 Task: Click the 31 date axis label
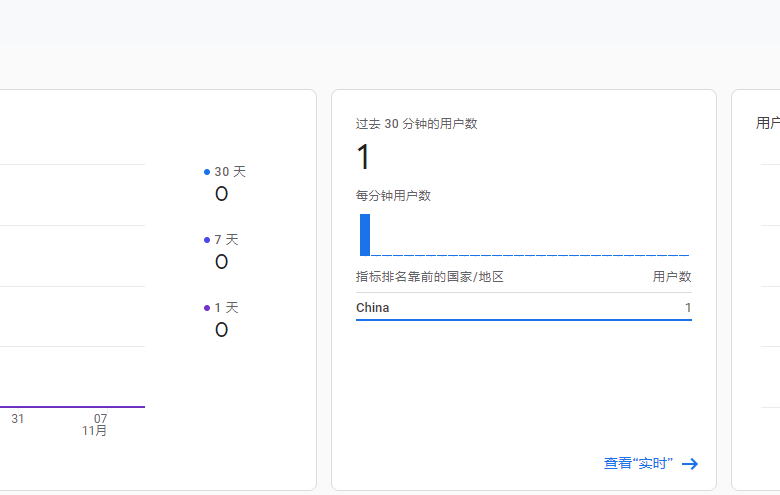18,419
